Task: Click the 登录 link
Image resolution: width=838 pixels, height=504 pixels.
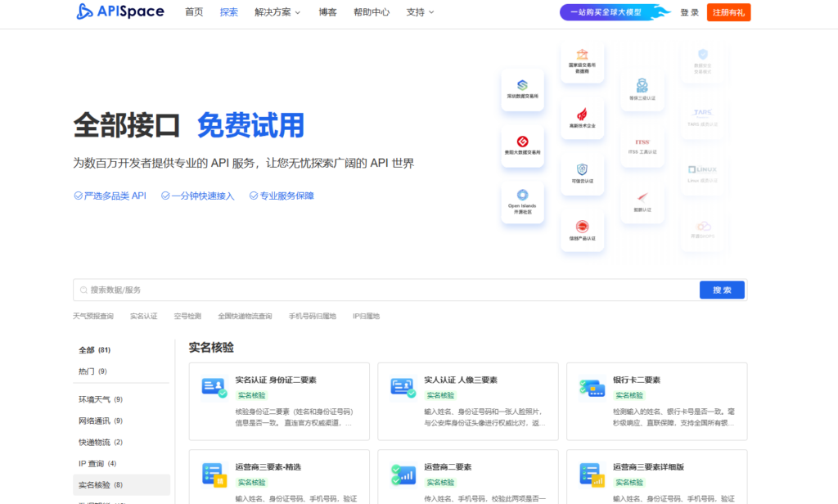Action: click(689, 12)
